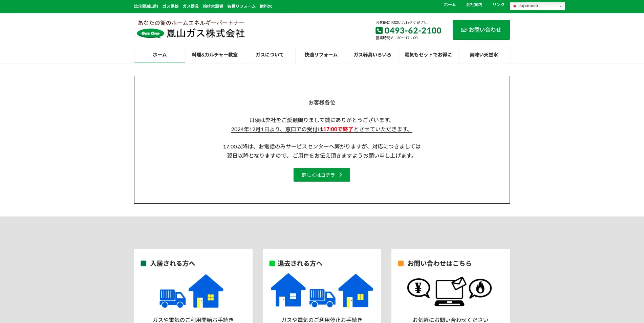Follow the ホーム link in top green bar

450,5
